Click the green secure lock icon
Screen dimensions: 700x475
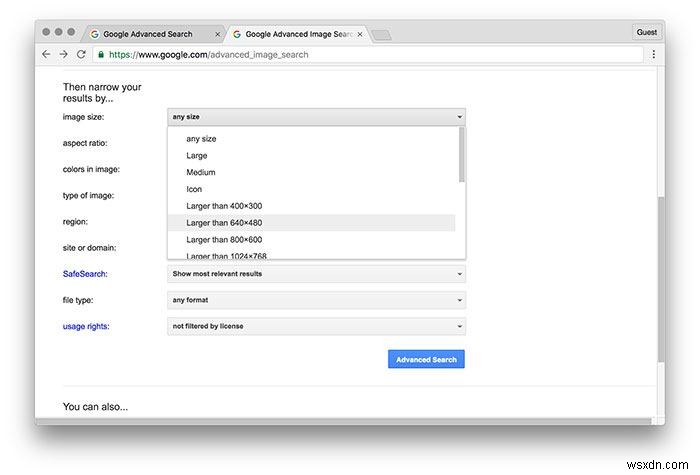click(x=101, y=54)
